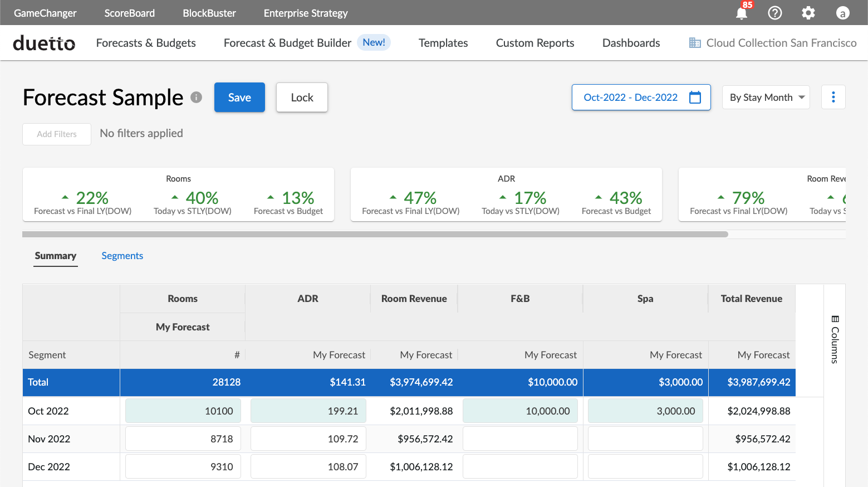Click the Dec 2022 F&B input field
Screen dimensions: 868x487
tap(520, 467)
